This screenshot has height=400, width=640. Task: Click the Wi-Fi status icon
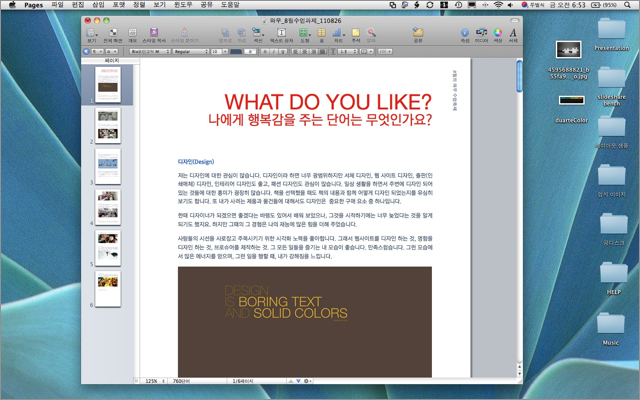pos(498,5)
